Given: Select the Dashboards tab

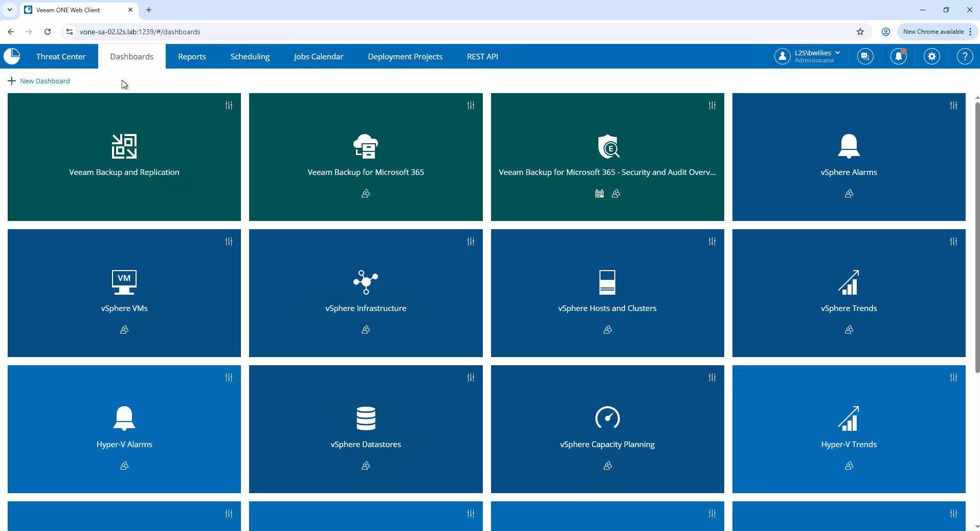Looking at the screenshot, I should [132, 56].
